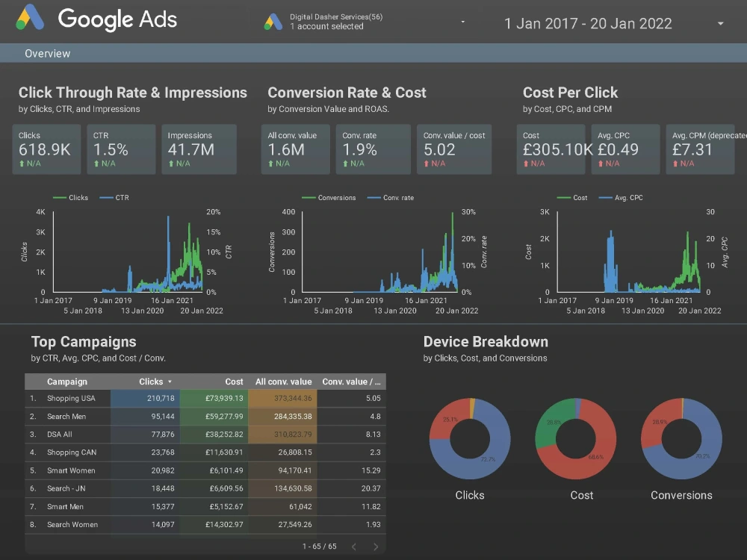This screenshot has width=747, height=560.
Task: Select the Smart Men campaign row
Action: [205, 507]
